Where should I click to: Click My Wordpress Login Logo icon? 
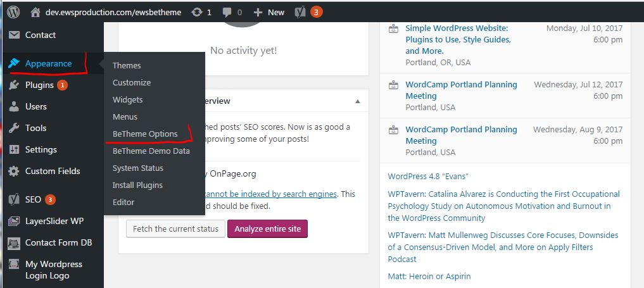[14, 265]
